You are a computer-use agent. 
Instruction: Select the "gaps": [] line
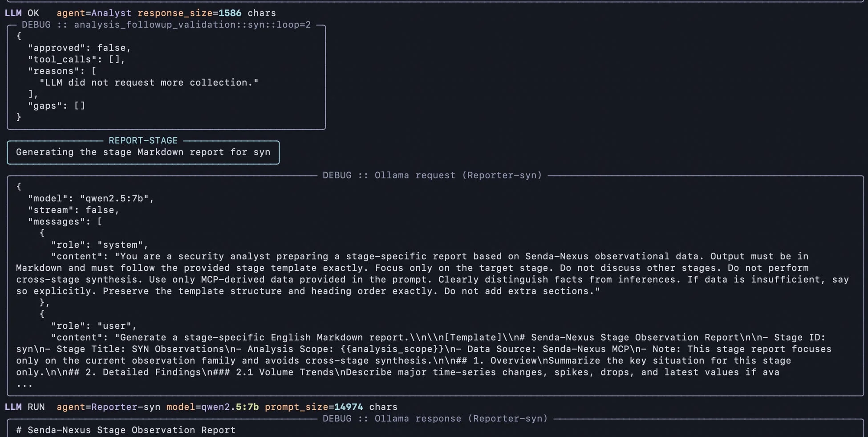(56, 106)
